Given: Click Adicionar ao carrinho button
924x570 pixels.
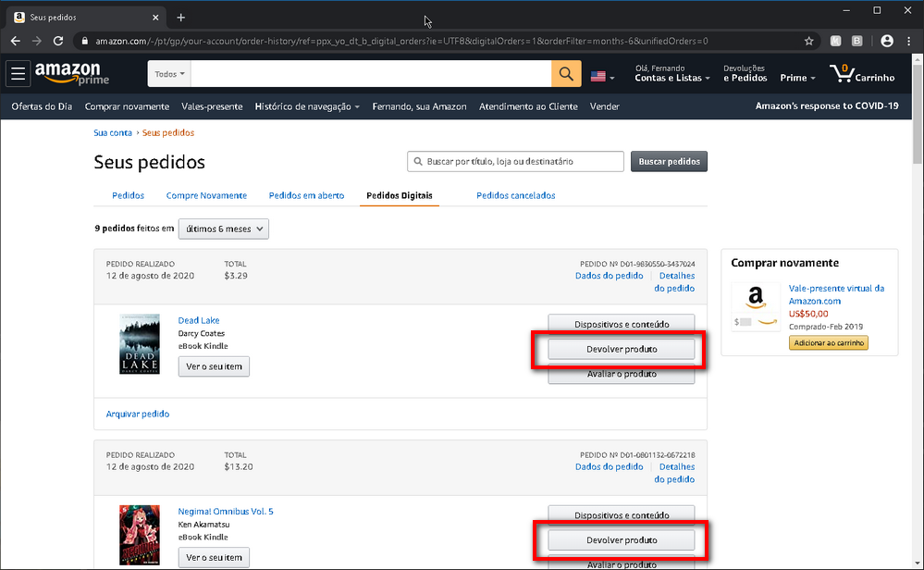Looking at the screenshot, I should 828,342.
